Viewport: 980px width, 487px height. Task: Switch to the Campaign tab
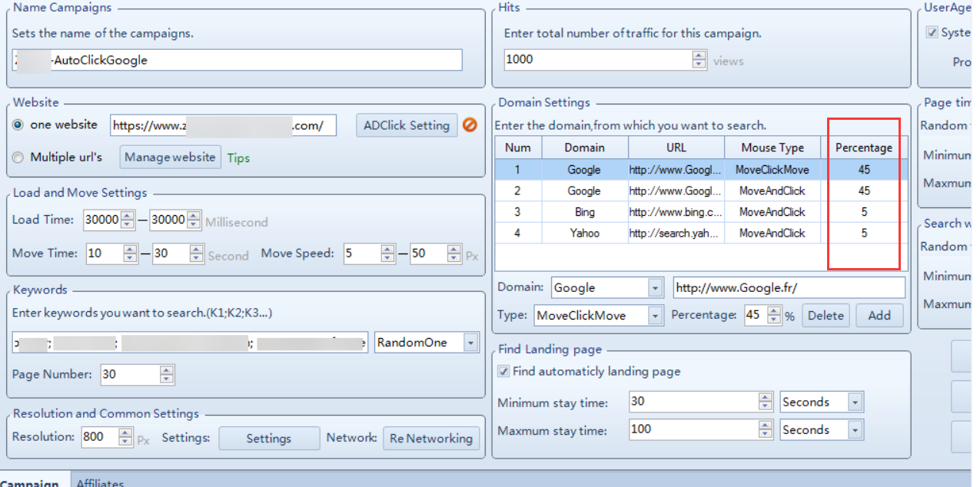click(x=31, y=482)
